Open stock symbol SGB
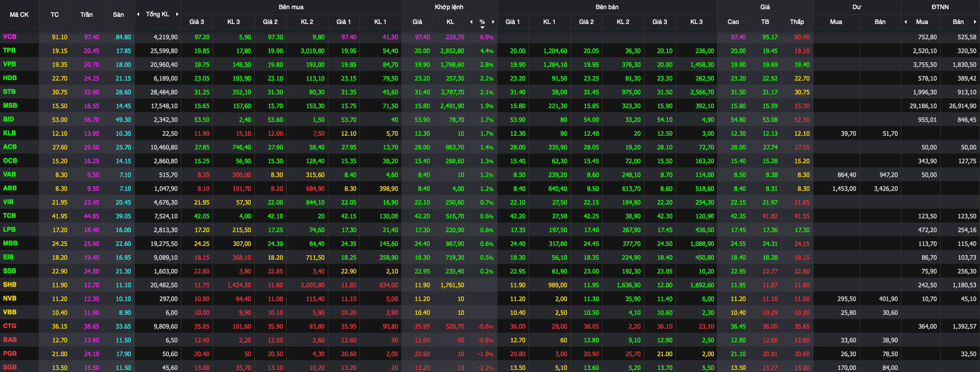The image size is (980, 372). coord(10,367)
